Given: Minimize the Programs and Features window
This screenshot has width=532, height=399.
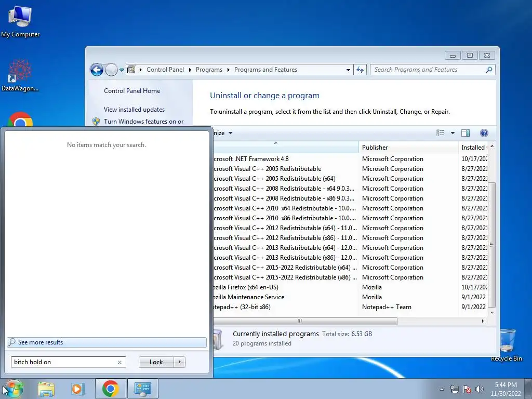Looking at the screenshot, I should pos(453,55).
